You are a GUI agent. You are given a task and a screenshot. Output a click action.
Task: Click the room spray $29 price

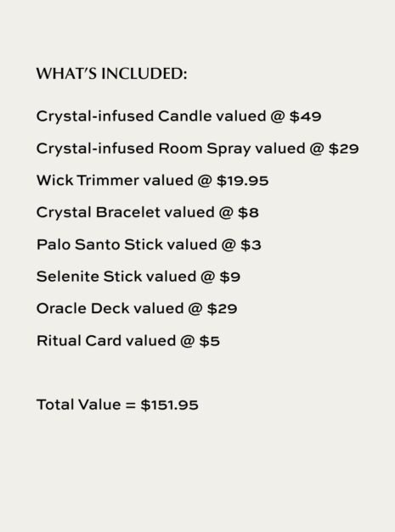pos(344,148)
